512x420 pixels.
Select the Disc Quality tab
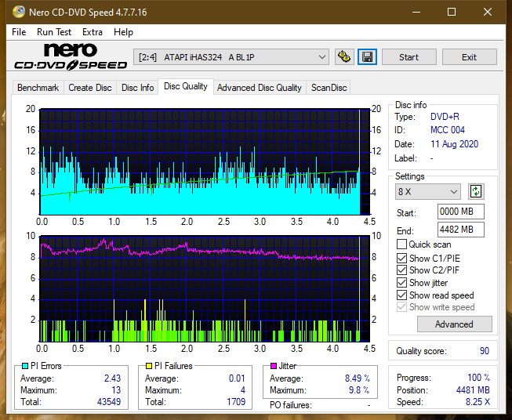(186, 86)
